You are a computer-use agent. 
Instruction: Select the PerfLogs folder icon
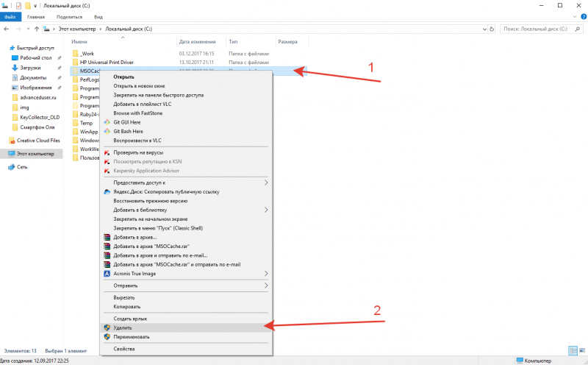76,79
